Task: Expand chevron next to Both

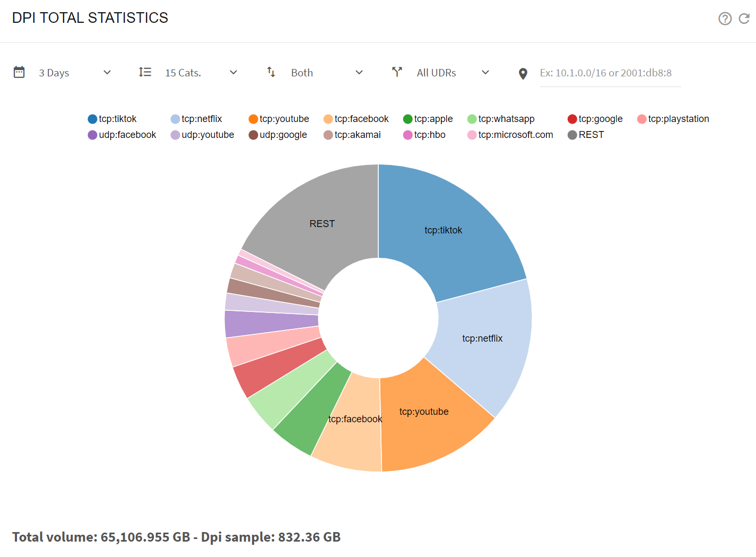Action: tap(359, 73)
